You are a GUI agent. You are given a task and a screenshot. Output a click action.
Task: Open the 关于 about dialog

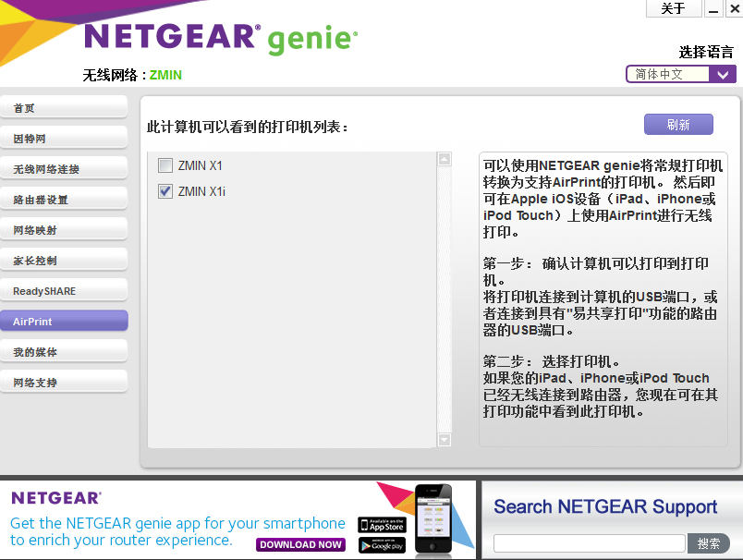(674, 8)
